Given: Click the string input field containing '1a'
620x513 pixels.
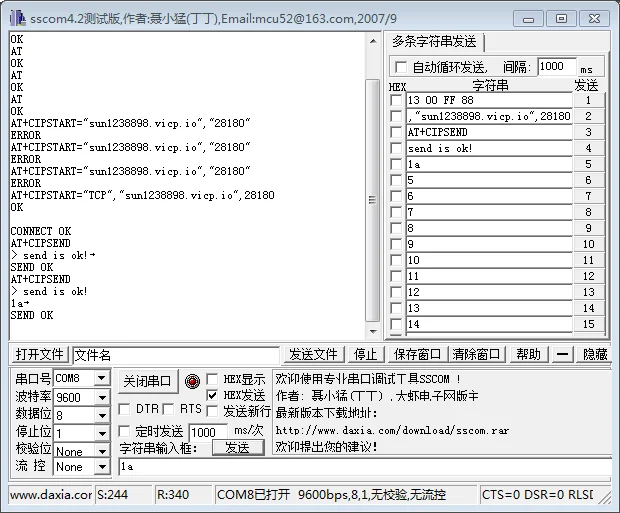Looking at the screenshot, I should [x=365, y=467].
